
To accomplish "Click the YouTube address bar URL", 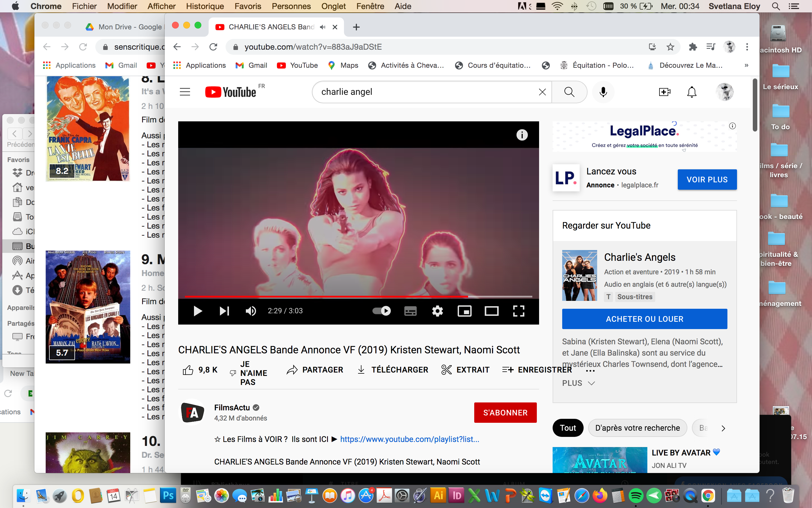I will pyautogui.click(x=313, y=47).
